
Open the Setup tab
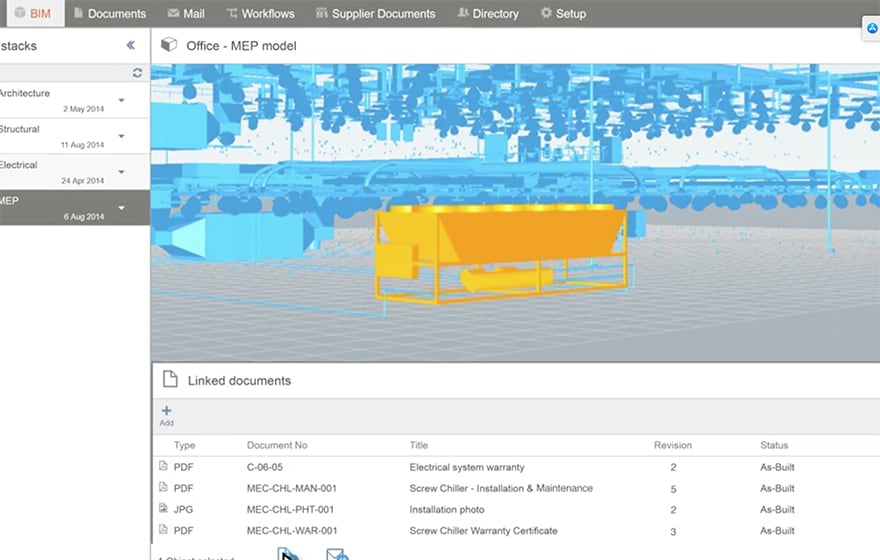pos(563,13)
